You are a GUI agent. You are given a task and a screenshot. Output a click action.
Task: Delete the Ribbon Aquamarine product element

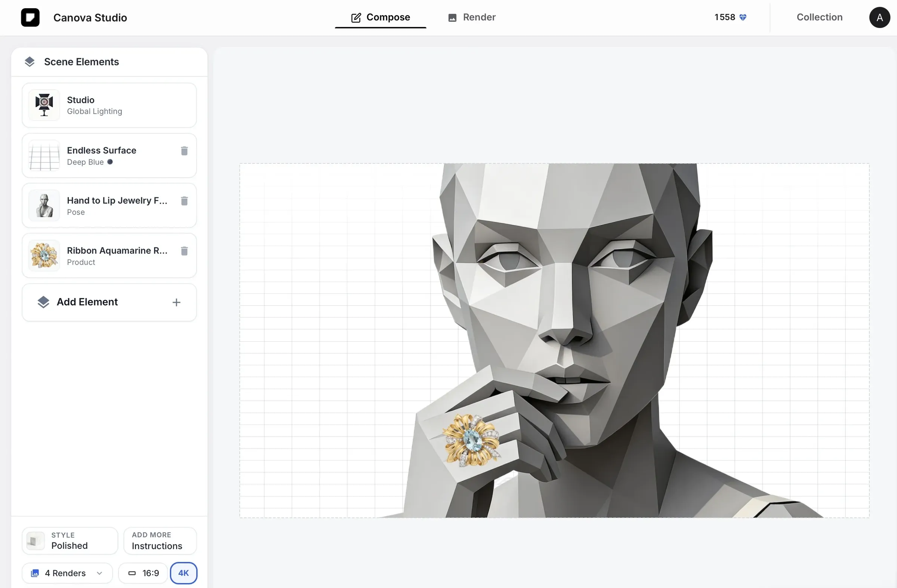184,251
